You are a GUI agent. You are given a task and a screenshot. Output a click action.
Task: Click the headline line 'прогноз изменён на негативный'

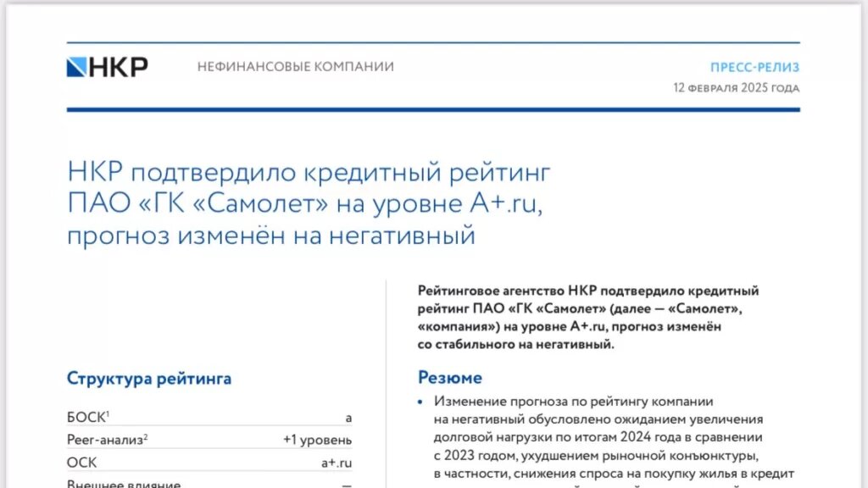pyautogui.click(x=271, y=236)
